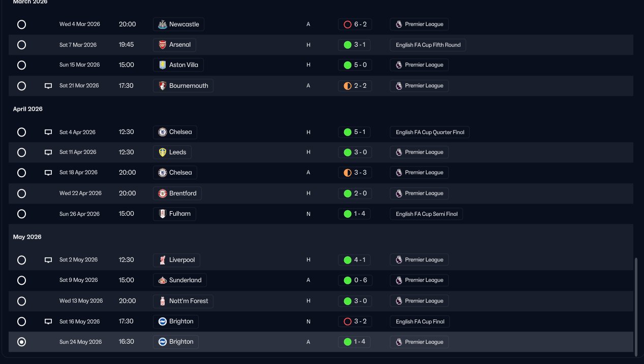
Task: Click the TV icon on the Liverpool match row
Action: (x=48, y=260)
